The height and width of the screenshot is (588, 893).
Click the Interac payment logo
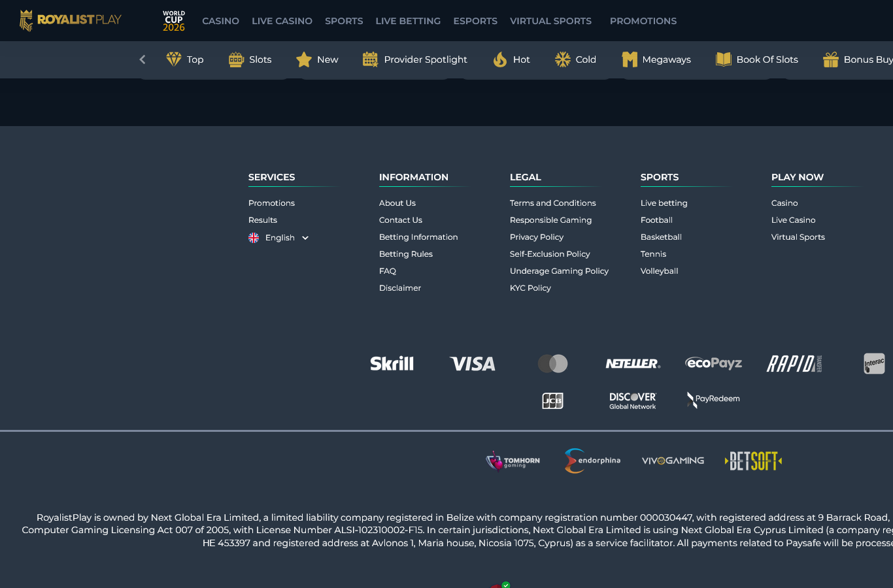[x=875, y=364]
